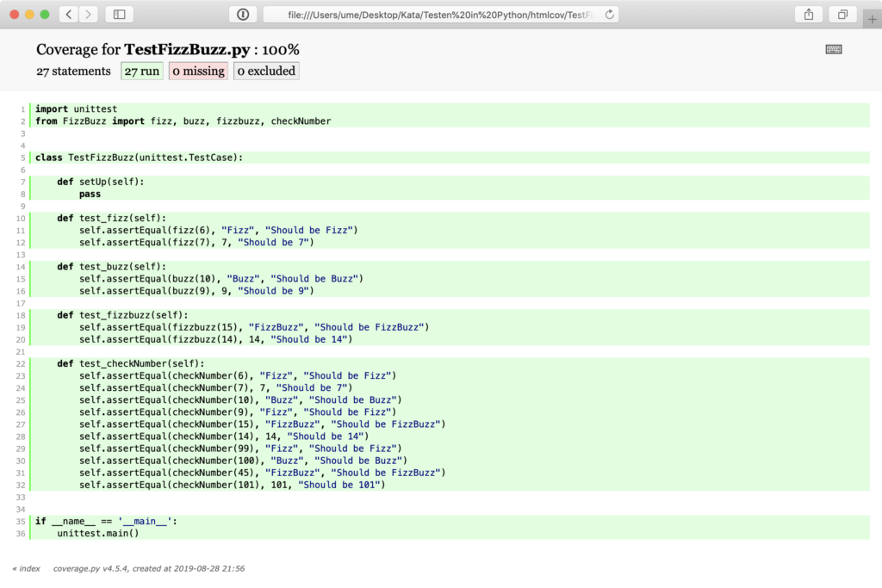Show keyboard shortcuts via the keyboard icon
The image size is (882, 588).
pos(834,49)
